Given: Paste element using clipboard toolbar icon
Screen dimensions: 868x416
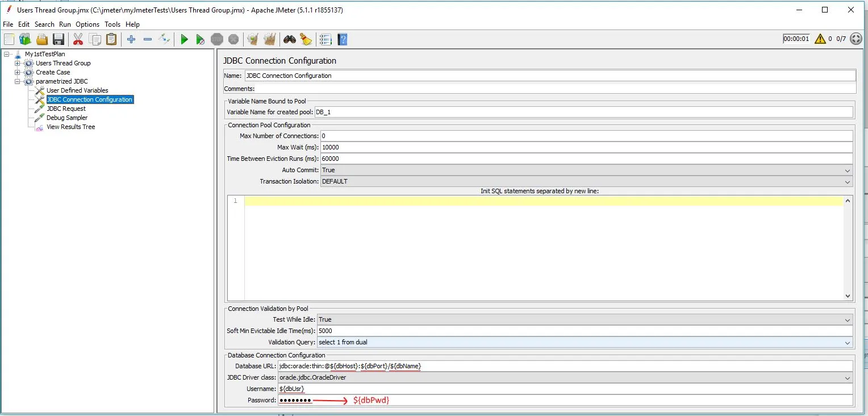Looking at the screenshot, I should point(111,39).
